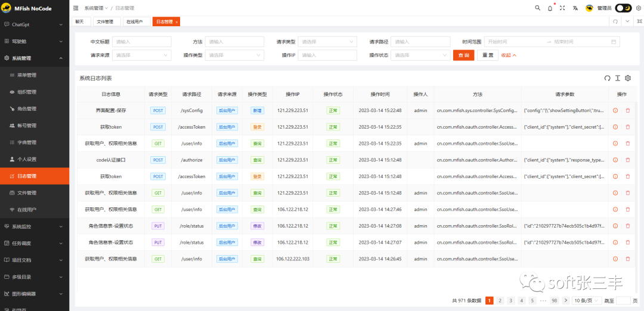Viewport: 644px width, 311px height.
Task: Open the 菜单管理 menu item
Action: point(35,75)
